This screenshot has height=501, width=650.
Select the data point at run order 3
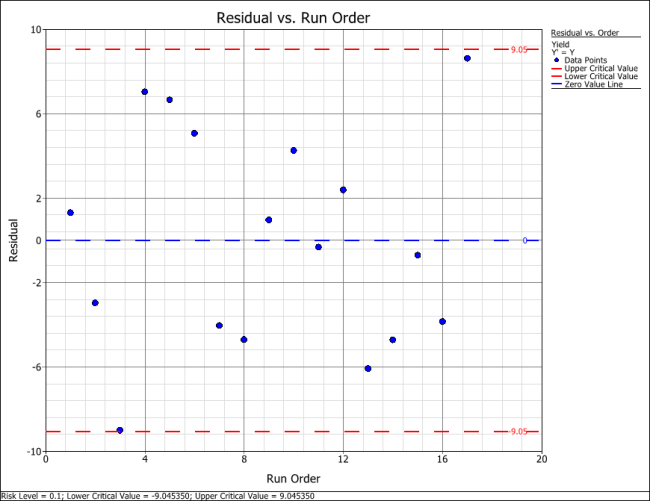coord(120,430)
